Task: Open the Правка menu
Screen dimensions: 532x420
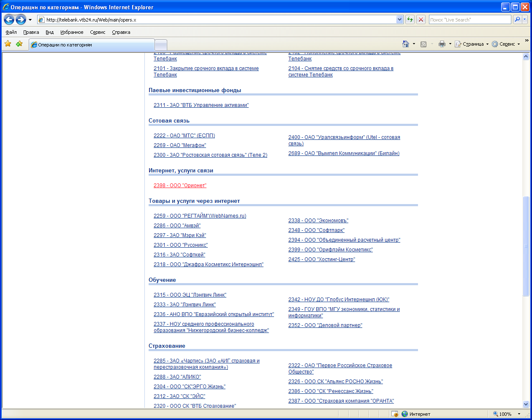Action: [31, 32]
